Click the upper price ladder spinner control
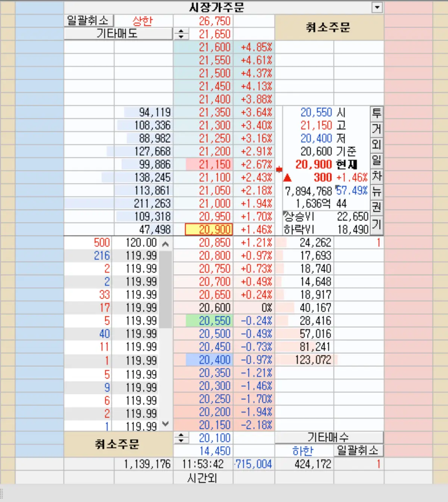 point(181,34)
